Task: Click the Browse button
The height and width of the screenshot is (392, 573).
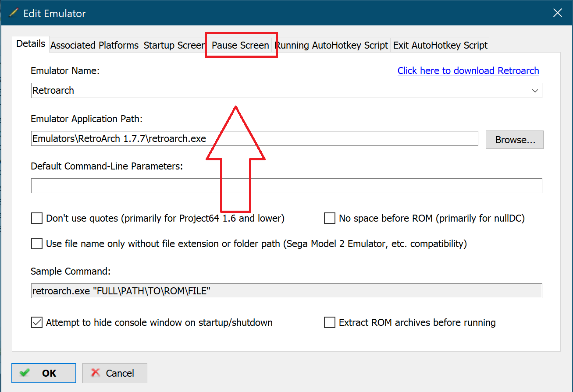Action: pos(514,140)
